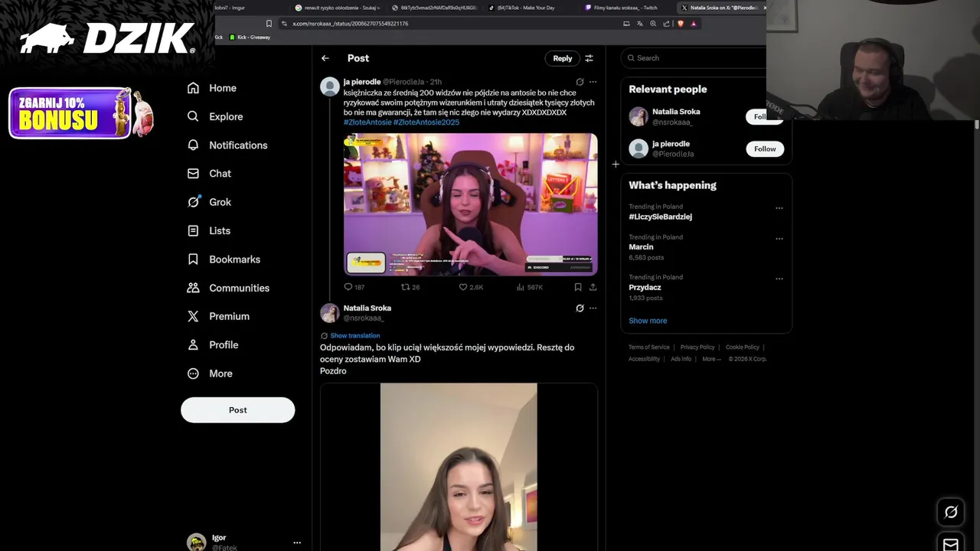
Task: Open Lists in the sidebar
Action: click(x=208, y=230)
